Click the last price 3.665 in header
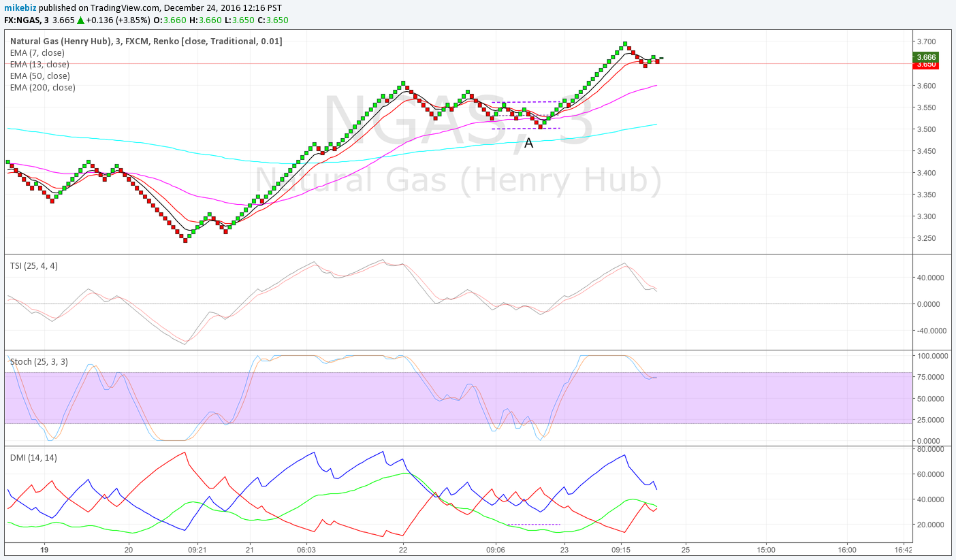This screenshot has width=956, height=560. click(65, 20)
